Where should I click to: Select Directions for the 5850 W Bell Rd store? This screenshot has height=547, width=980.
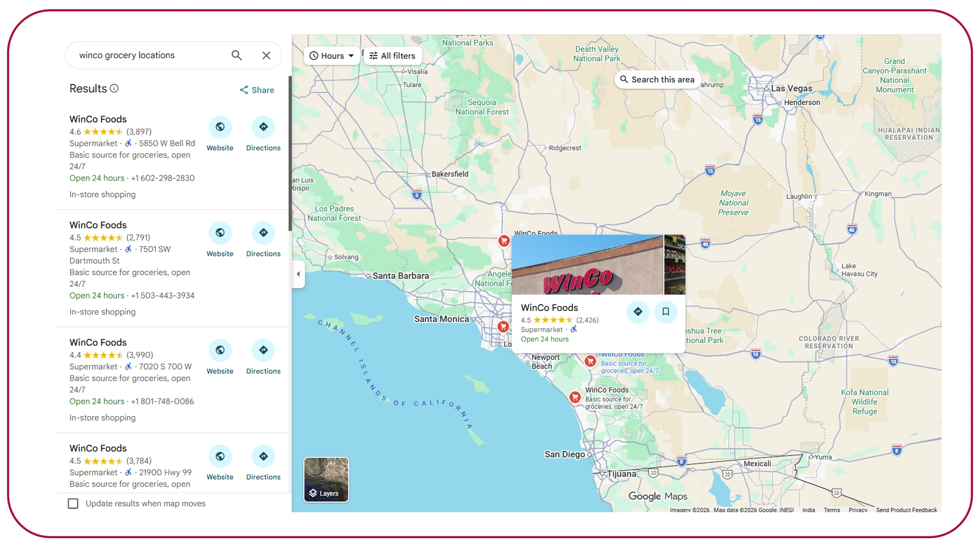[263, 127]
